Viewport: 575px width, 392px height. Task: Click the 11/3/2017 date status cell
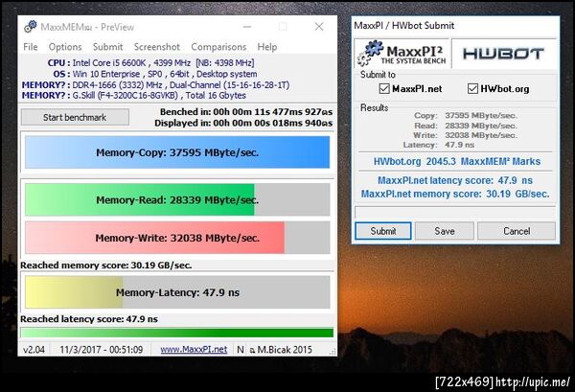[102, 350]
